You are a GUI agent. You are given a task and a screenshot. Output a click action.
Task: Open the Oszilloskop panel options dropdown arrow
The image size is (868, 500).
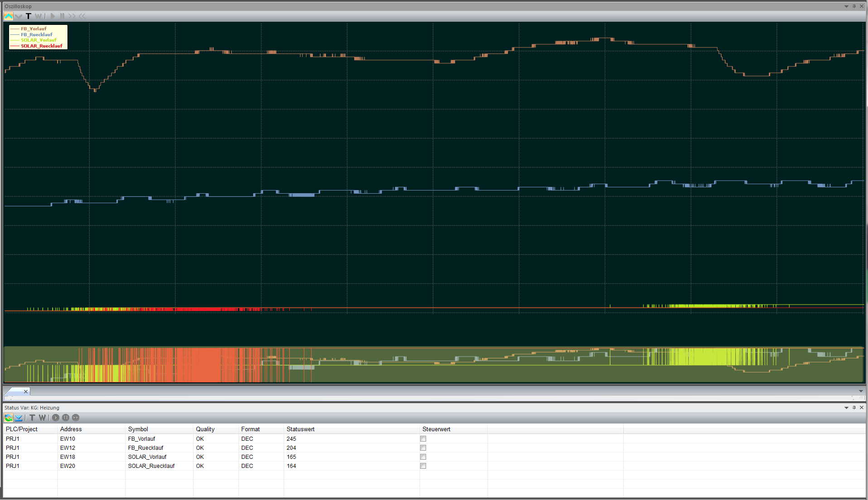pyautogui.click(x=846, y=6)
